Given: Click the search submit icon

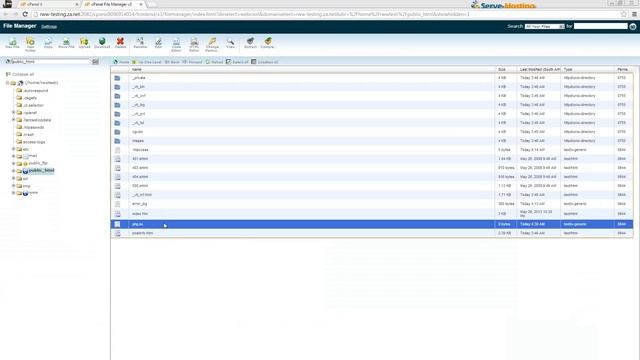Looking at the screenshot, I should tap(633, 27).
